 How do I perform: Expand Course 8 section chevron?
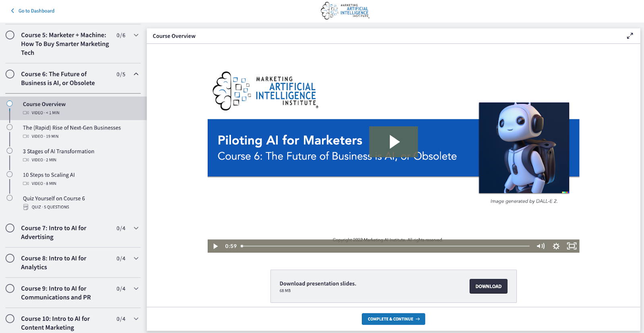(x=136, y=259)
